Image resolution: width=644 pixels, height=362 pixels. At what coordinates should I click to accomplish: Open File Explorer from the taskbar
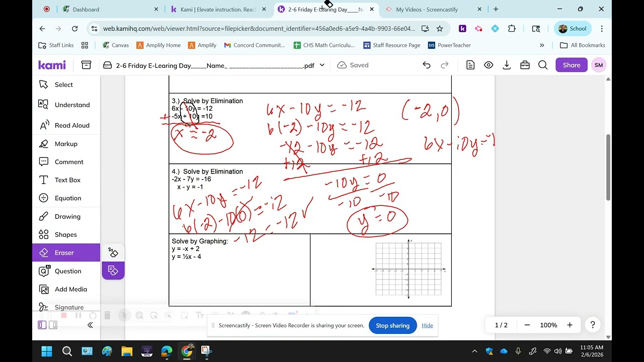point(127,351)
